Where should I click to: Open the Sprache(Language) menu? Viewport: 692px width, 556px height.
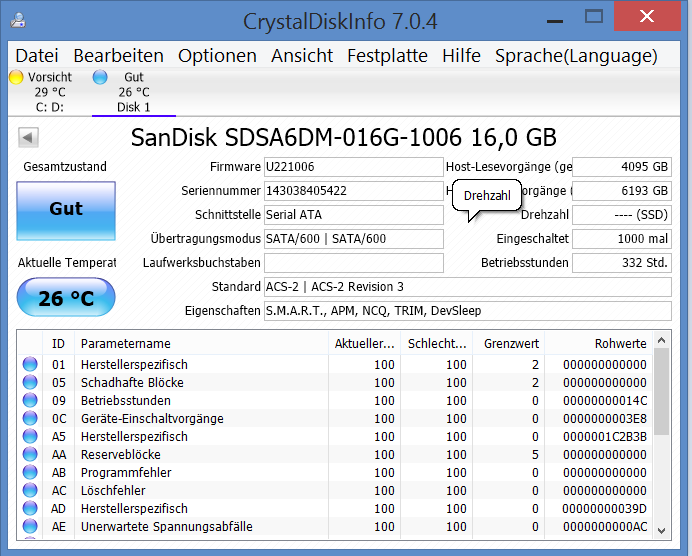coord(576,56)
